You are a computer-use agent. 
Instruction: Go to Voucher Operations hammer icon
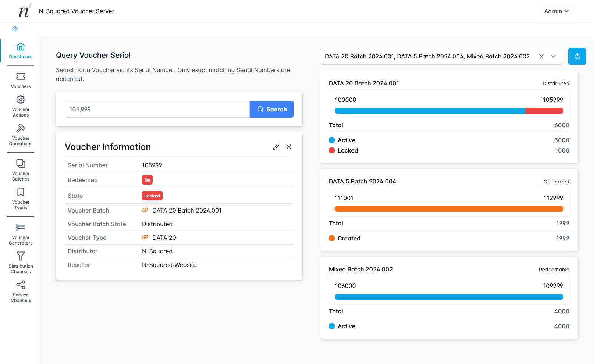point(21,128)
